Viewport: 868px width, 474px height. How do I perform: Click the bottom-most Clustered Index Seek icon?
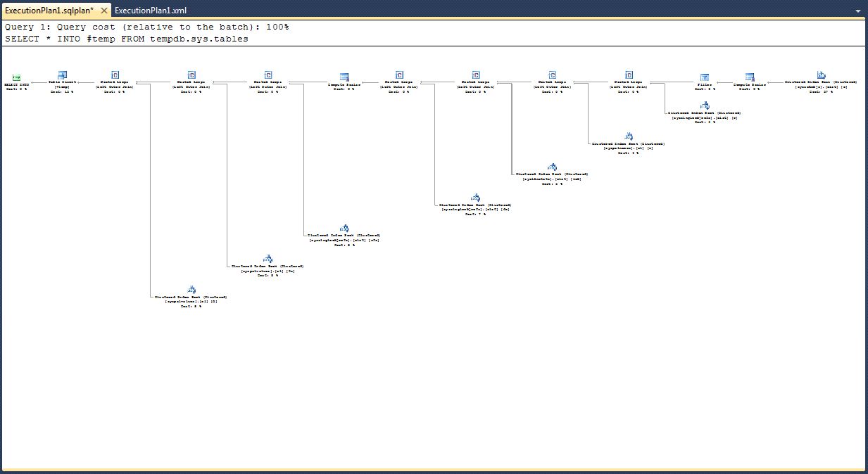(191, 290)
